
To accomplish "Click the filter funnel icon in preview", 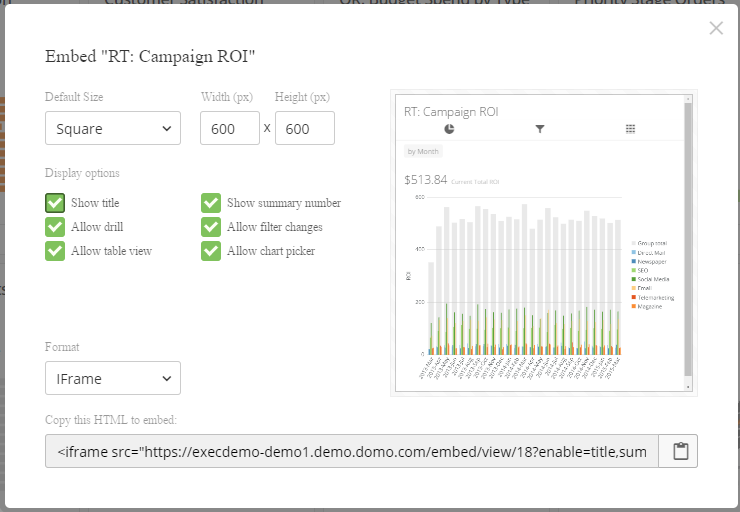I will (x=540, y=129).
